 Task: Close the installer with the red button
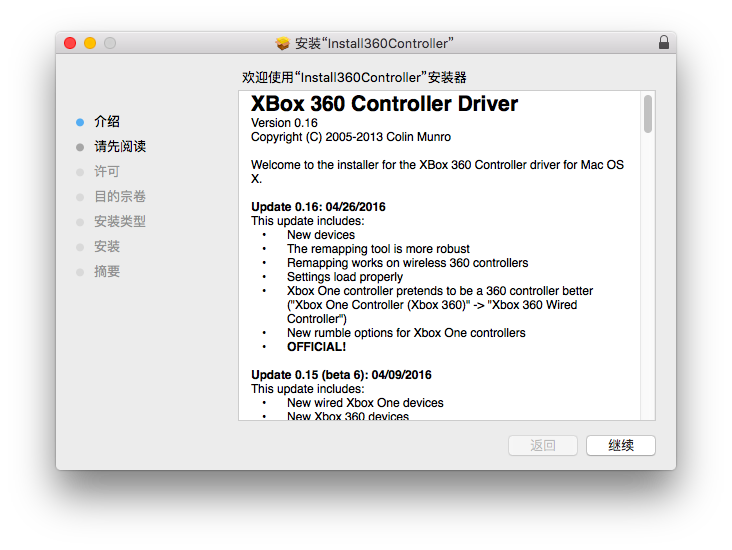click(70, 43)
